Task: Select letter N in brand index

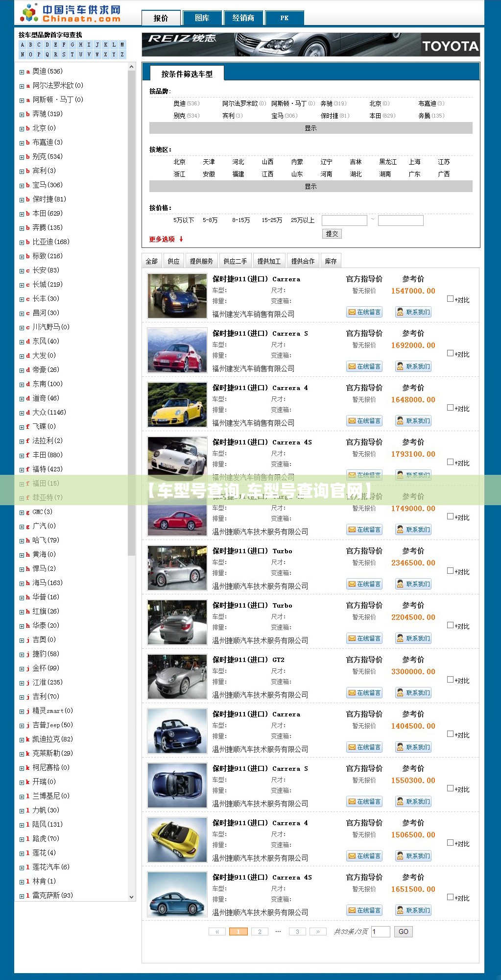Action: tap(23, 54)
